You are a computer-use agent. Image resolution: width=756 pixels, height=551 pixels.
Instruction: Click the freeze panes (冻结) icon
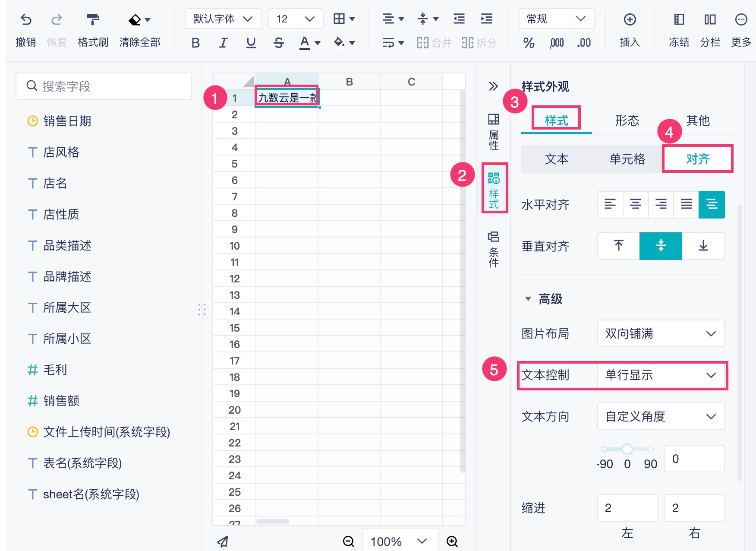[x=679, y=19]
